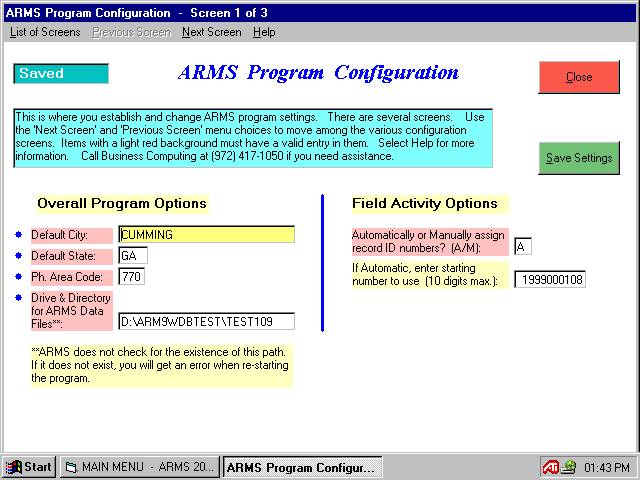The height and width of the screenshot is (480, 640).
Task: Click the blue bullet beside Ph. Area Code
Action: pos(18,277)
